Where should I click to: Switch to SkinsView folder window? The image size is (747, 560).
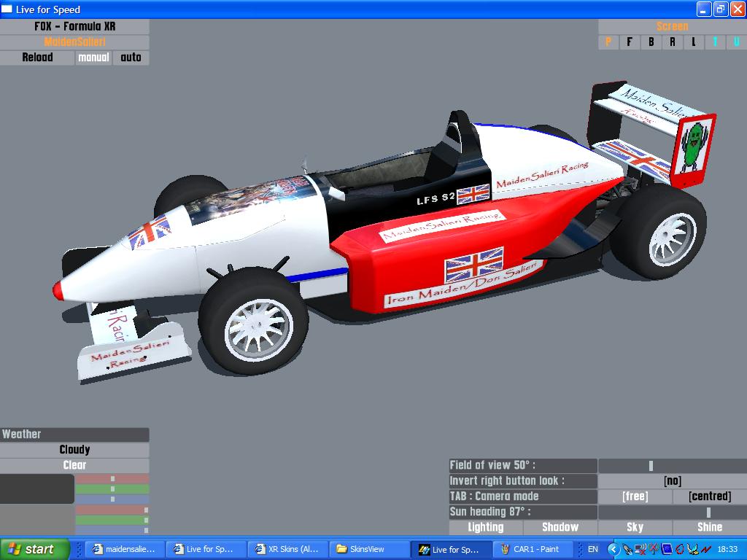click(370, 549)
